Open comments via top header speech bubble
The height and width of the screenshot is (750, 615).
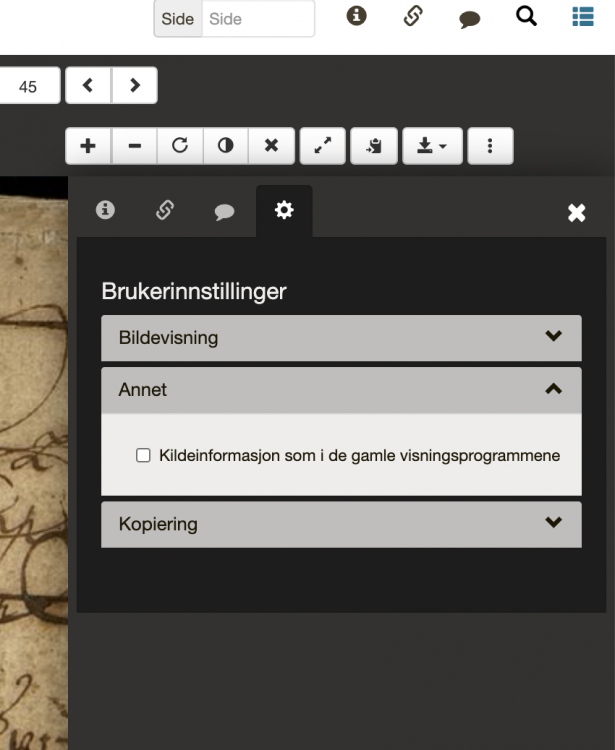(469, 19)
